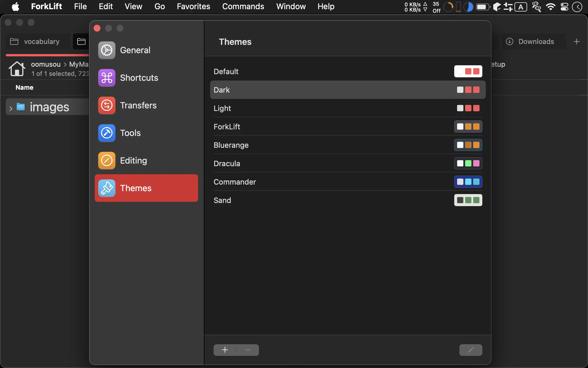
Task: Select the Dracula theme row
Action: (x=348, y=163)
